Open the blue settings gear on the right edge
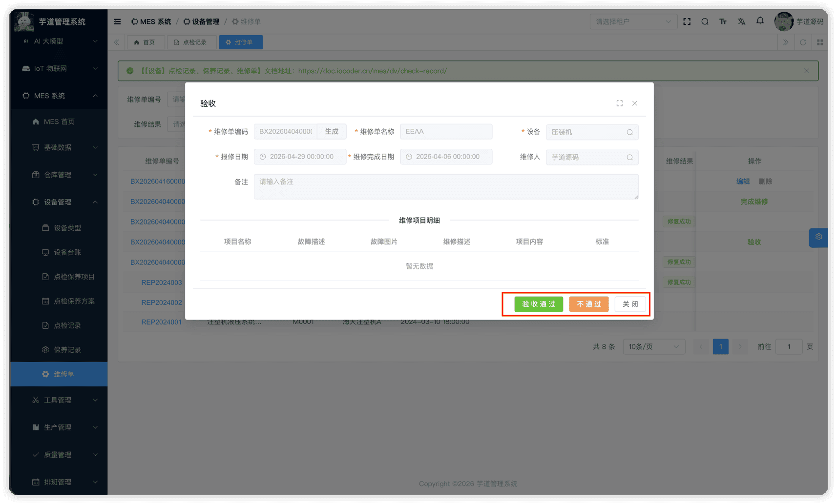The height and width of the screenshot is (504, 837). point(818,237)
